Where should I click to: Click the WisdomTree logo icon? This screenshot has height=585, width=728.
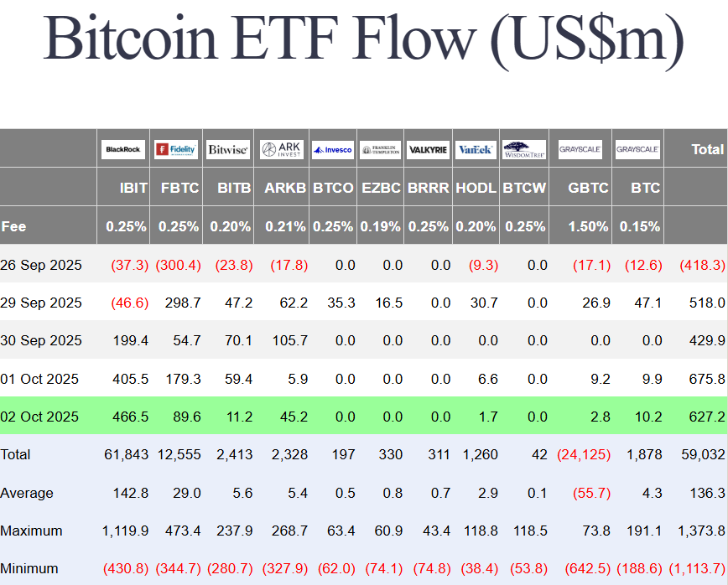(x=524, y=150)
